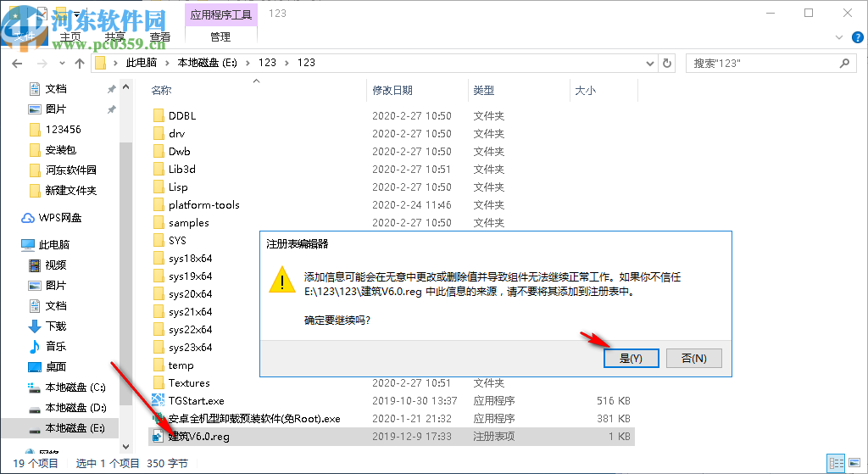The width and height of the screenshot is (868, 474).
Task: Select the sys22x64 folder
Action: tap(191, 330)
